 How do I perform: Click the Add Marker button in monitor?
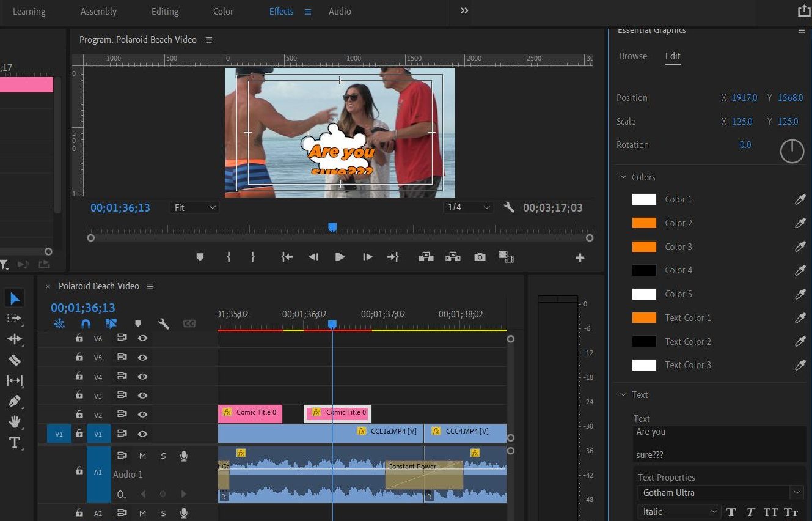click(x=200, y=257)
